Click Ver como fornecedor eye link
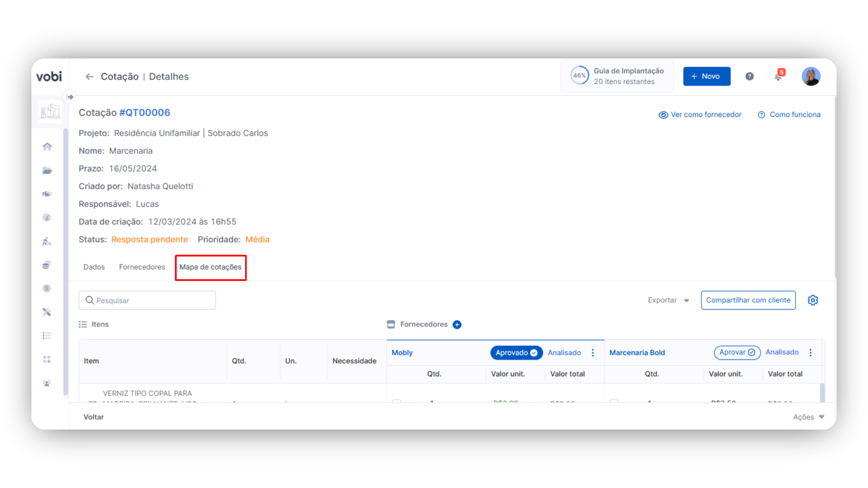 coord(700,115)
